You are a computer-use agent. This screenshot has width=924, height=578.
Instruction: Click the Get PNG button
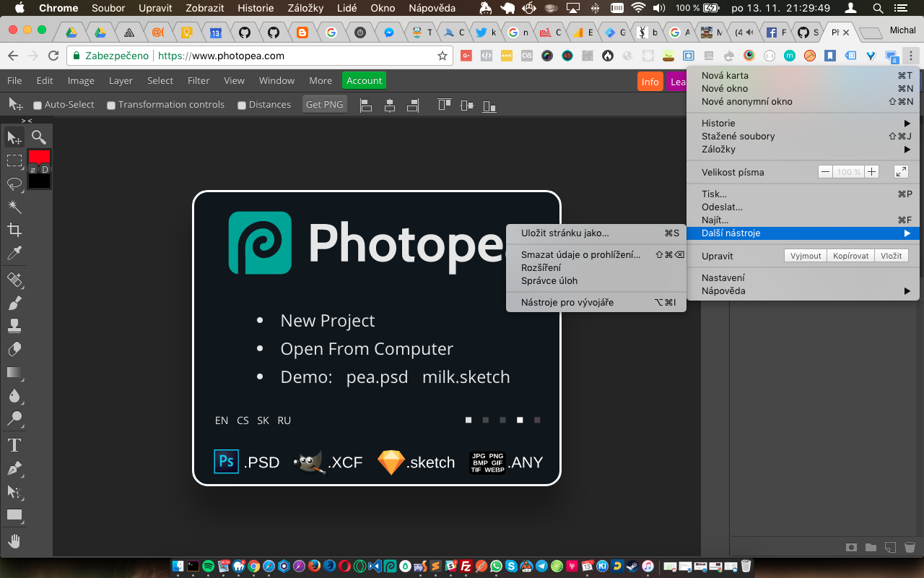click(x=324, y=103)
